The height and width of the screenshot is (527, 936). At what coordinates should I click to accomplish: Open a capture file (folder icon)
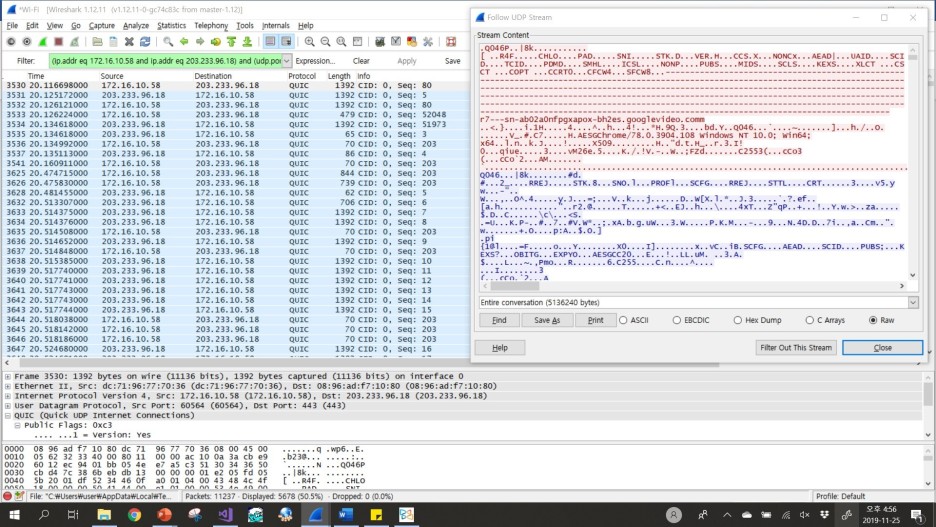97,42
